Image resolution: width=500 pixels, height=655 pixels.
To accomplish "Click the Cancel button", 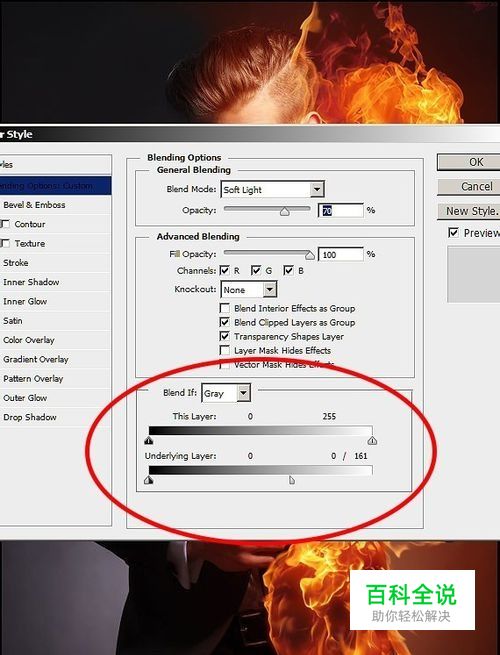I will click(x=468, y=186).
